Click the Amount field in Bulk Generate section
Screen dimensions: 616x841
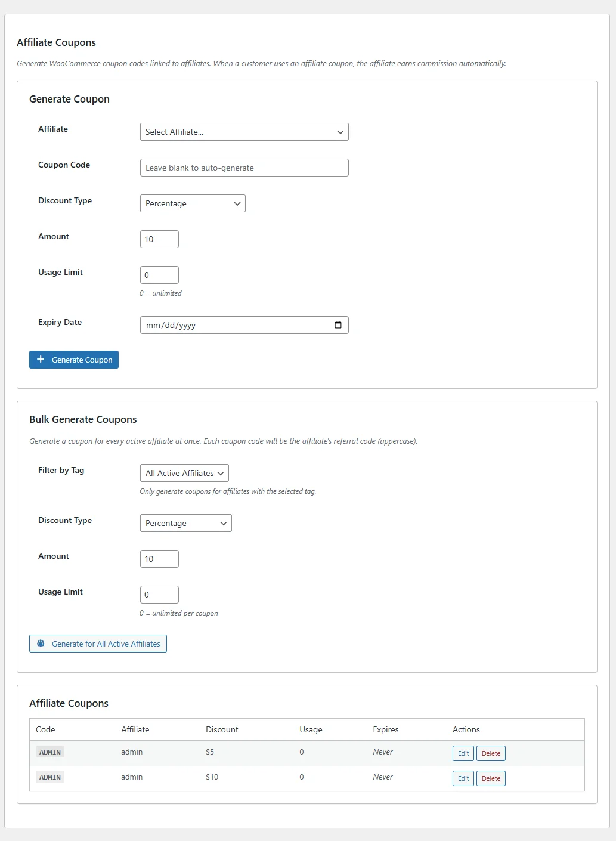pyautogui.click(x=159, y=558)
